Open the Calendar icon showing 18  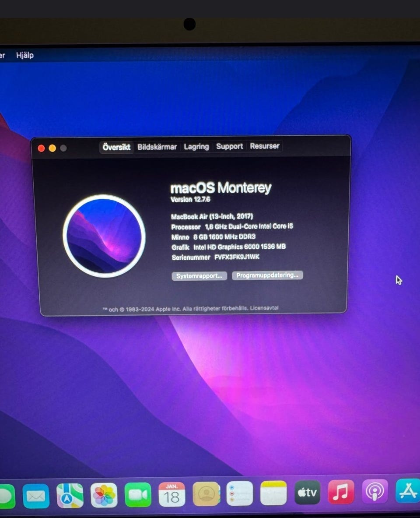172,494
